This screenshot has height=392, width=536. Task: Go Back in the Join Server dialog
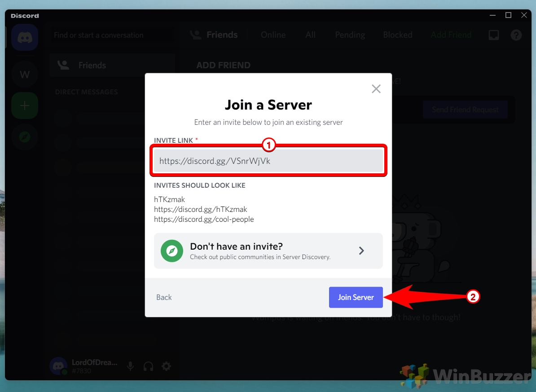tap(164, 297)
